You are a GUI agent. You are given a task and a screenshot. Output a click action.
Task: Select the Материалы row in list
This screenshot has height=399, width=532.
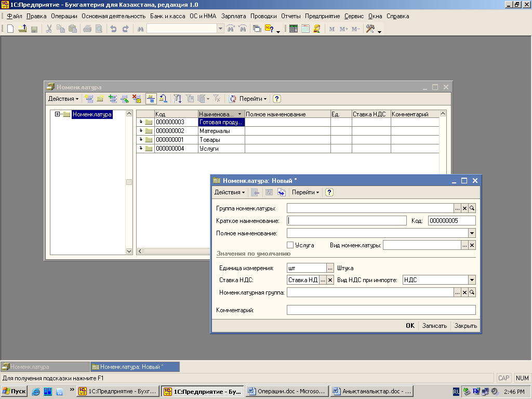tap(288, 130)
